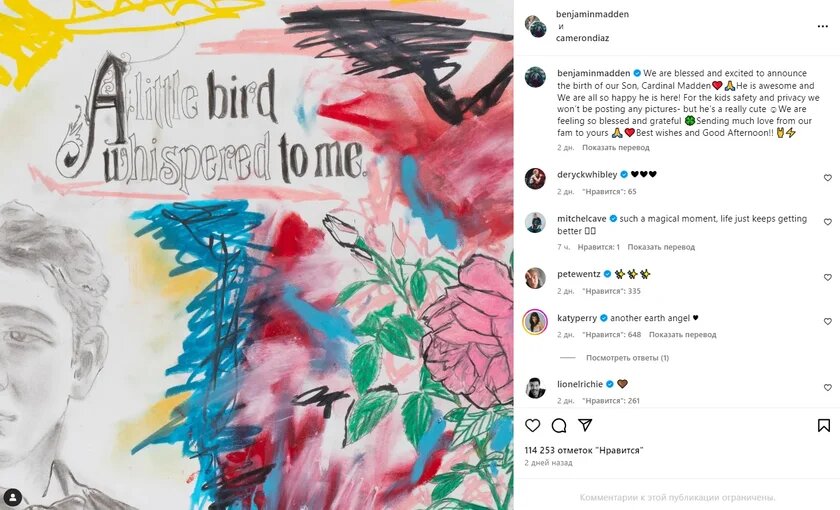
Task: View the 114 253 likes list
Action: (584, 451)
